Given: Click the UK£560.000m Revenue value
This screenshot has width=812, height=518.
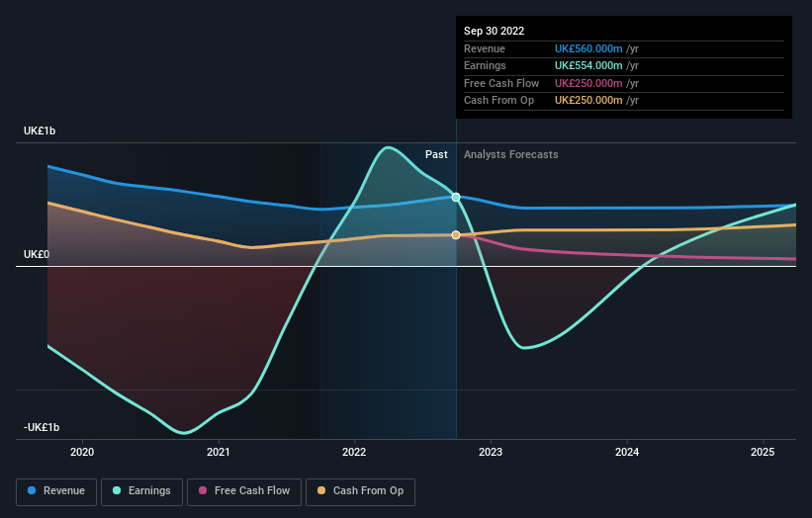Looking at the screenshot, I should [588, 48].
